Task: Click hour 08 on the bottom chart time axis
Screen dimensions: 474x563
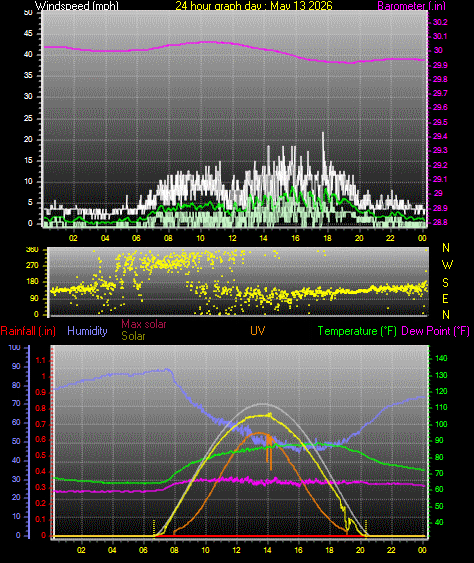Action: pos(174,550)
